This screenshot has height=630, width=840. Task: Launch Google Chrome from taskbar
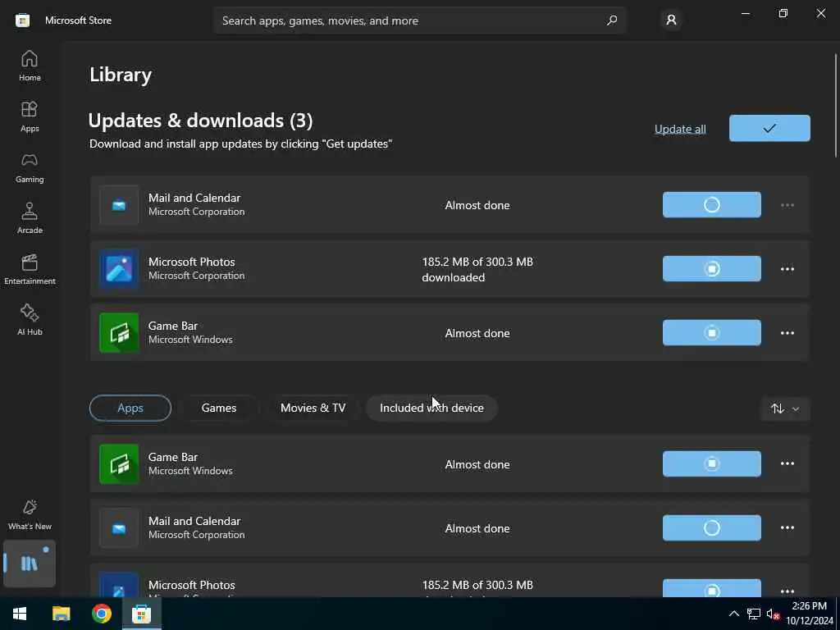[101, 614]
